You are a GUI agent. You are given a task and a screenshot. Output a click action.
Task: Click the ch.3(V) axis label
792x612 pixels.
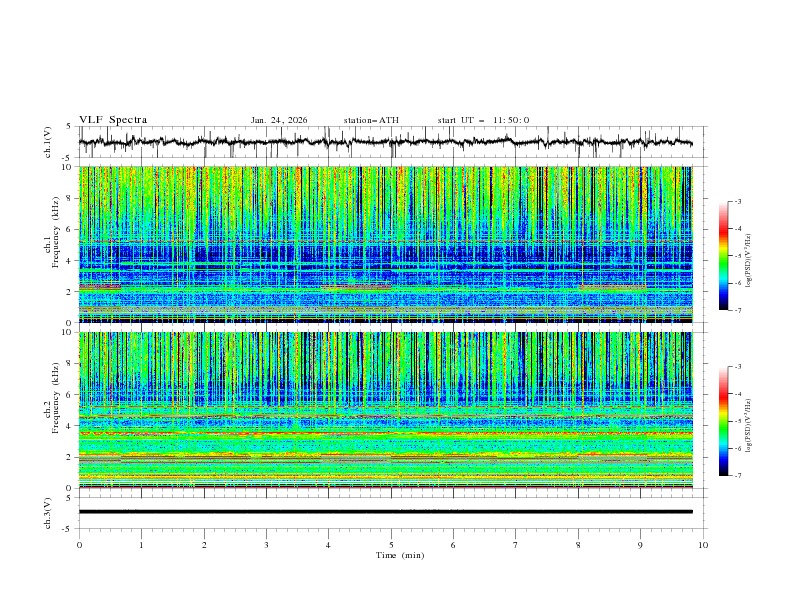[x=50, y=512]
